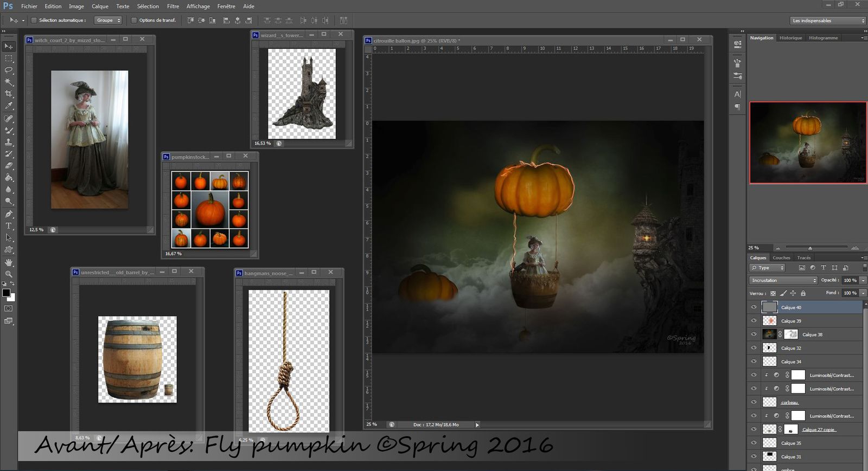Select the Eyedropper tool
The width and height of the screenshot is (868, 471).
coord(9,106)
